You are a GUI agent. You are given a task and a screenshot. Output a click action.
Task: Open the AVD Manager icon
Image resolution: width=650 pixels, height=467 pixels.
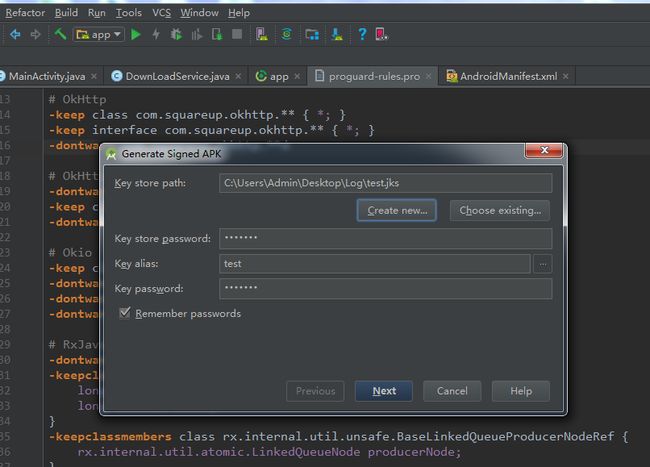(262, 34)
